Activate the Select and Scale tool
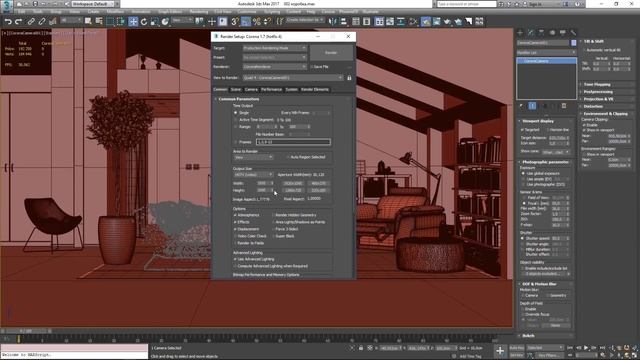Screen dimensions: 640x360 154,21
